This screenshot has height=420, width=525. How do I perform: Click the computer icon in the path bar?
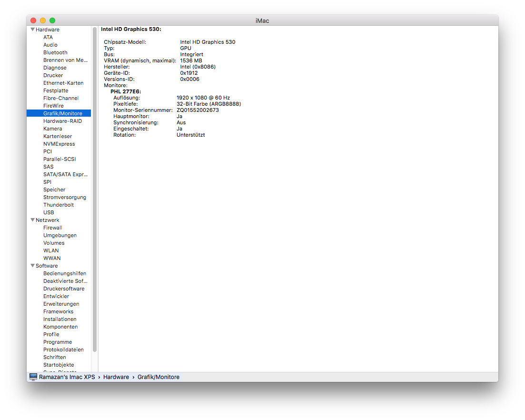[33, 377]
